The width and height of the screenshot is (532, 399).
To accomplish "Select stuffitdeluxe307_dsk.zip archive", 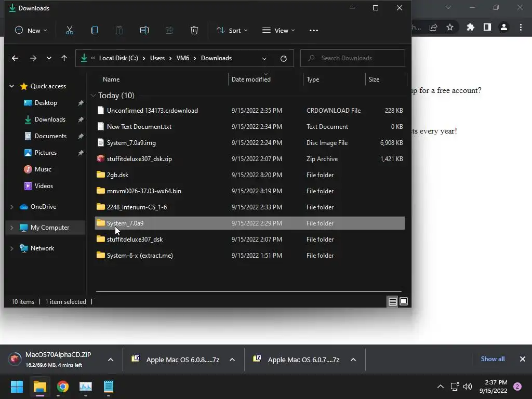I will (x=250, y=159).
